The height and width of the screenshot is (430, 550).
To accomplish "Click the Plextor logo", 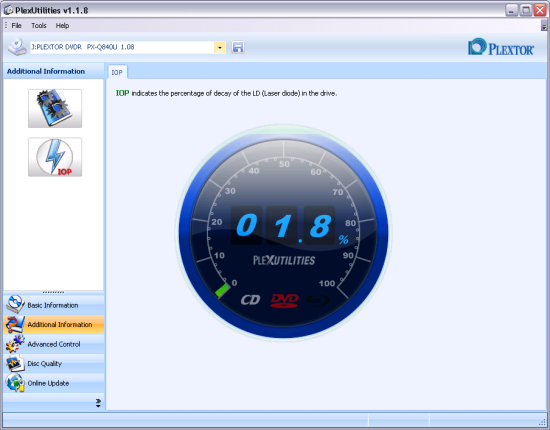I will pos(501,47).
